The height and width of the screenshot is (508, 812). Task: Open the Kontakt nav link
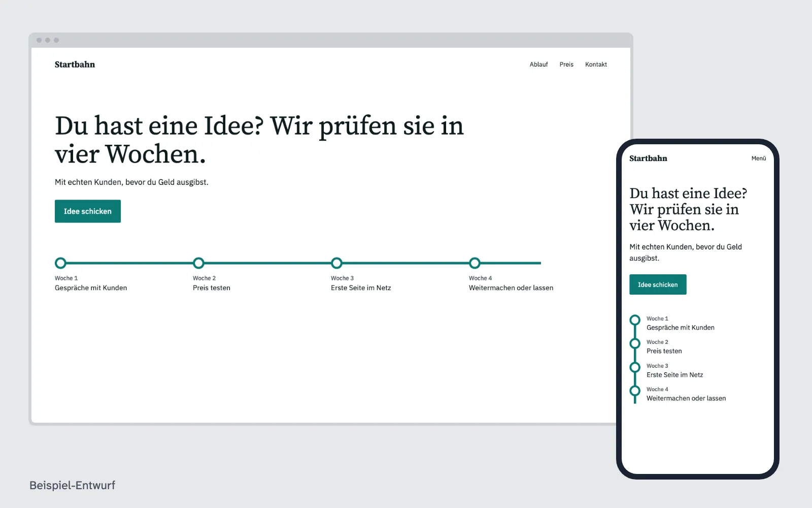pos(596,65)
